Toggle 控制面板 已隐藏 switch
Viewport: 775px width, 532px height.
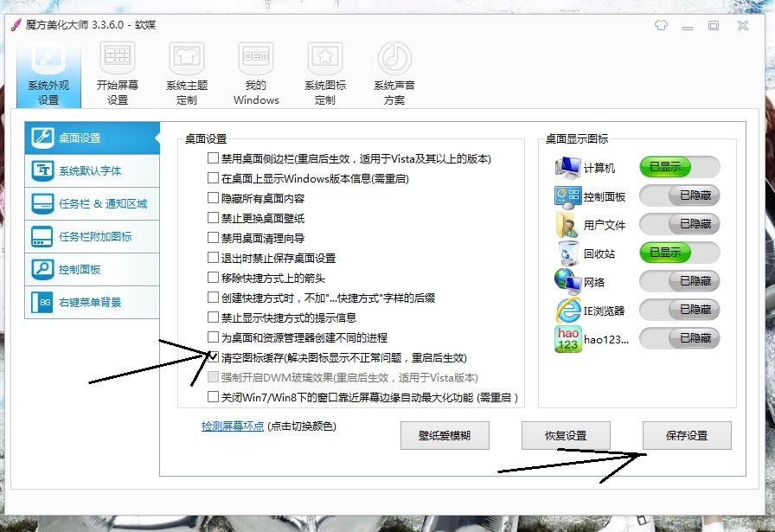(679, 195)
